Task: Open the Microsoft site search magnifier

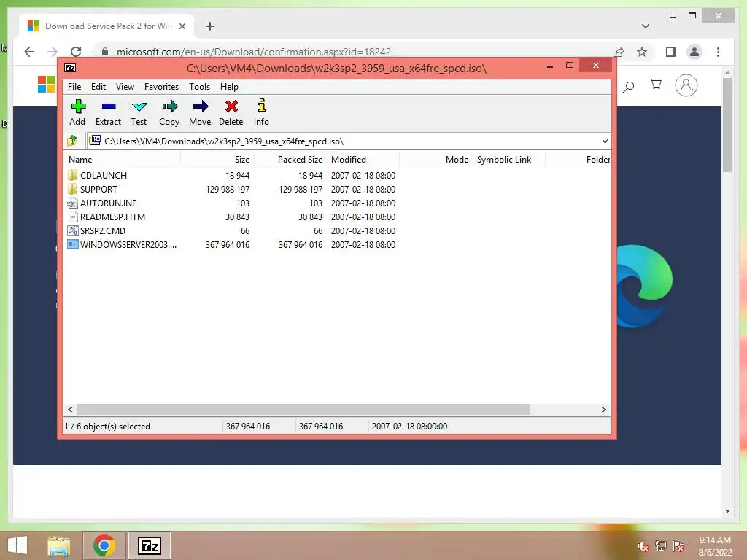Action: tap(628, 86)
